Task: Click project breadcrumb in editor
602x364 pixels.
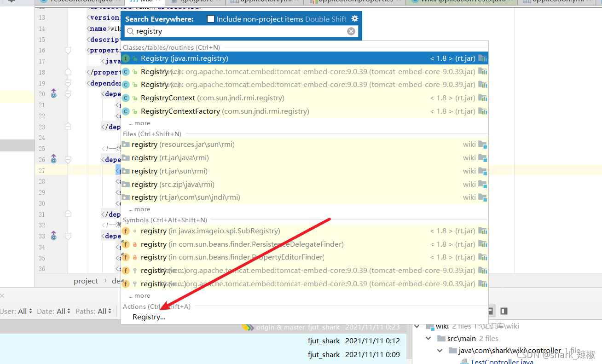Action: click(86, 281)
